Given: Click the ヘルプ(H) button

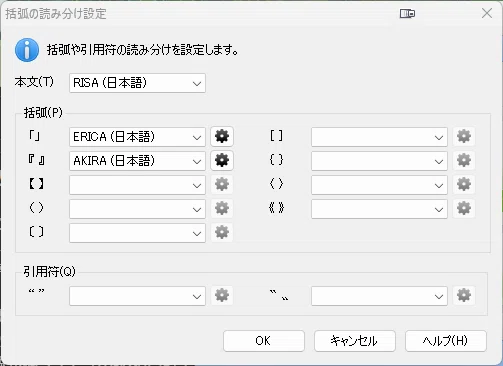Looking at the screenshot, I should (x=446, y=341).
